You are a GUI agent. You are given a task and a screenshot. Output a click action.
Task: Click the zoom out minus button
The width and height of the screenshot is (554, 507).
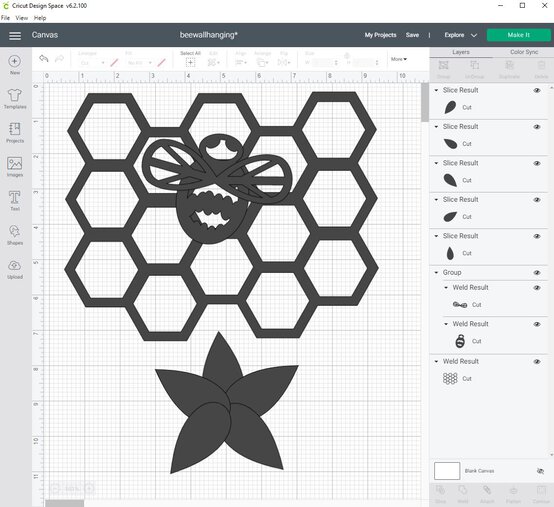point(55,489)
